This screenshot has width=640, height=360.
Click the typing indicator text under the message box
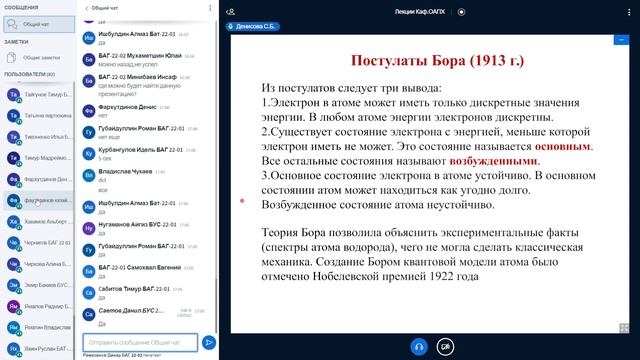(122, 356)
